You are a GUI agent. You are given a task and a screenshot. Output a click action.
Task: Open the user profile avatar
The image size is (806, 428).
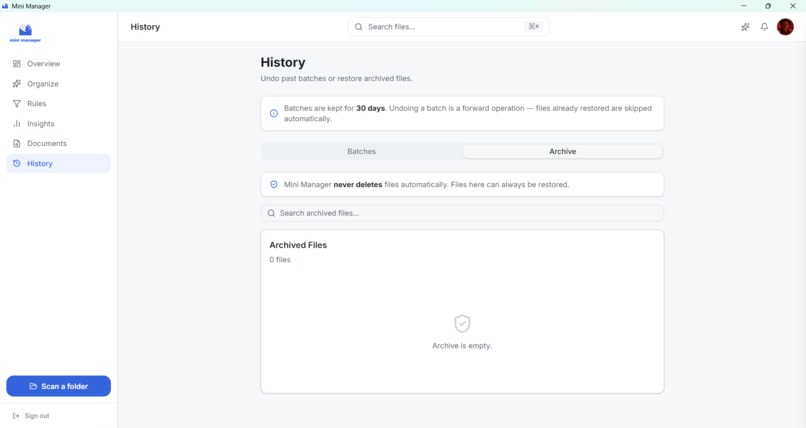785,27
